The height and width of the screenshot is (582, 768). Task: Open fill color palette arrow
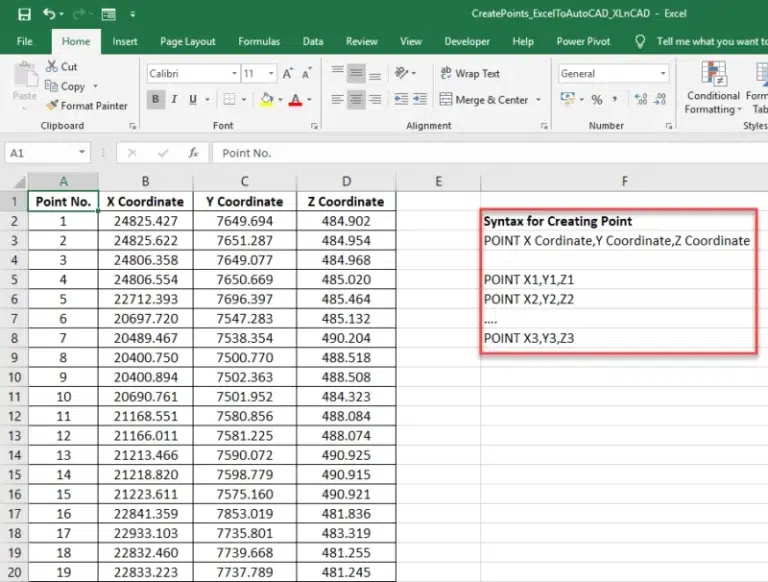[x=281, y=100]
